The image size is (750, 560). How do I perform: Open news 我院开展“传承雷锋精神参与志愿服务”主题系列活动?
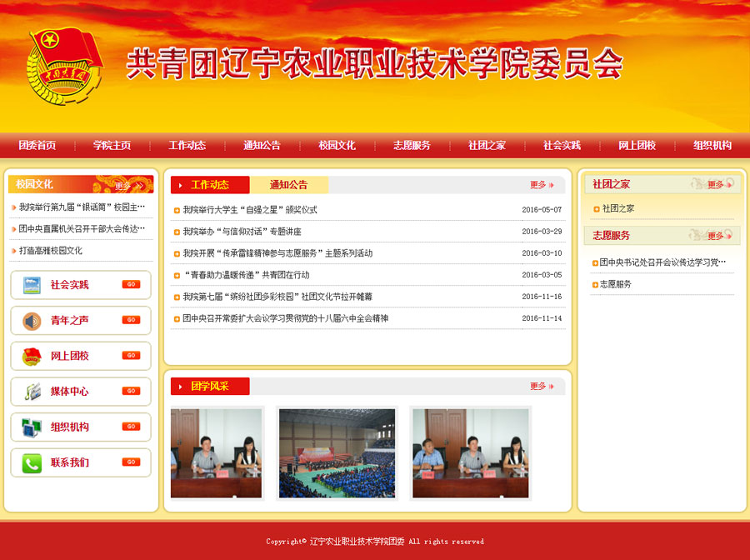point(277,253)
